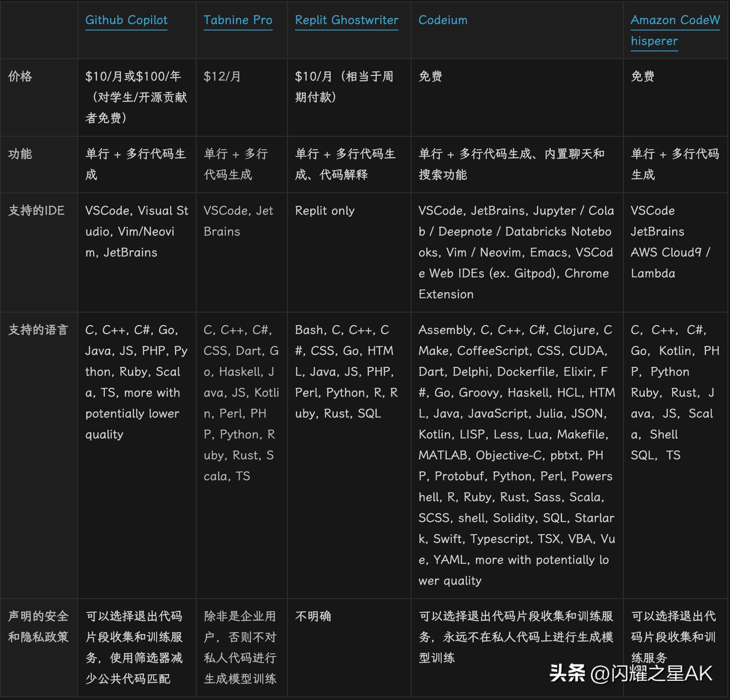Image resolution: width=730 pixels, height=700 pixels.
Task: Select the 功能 row header
Action: 20,154
